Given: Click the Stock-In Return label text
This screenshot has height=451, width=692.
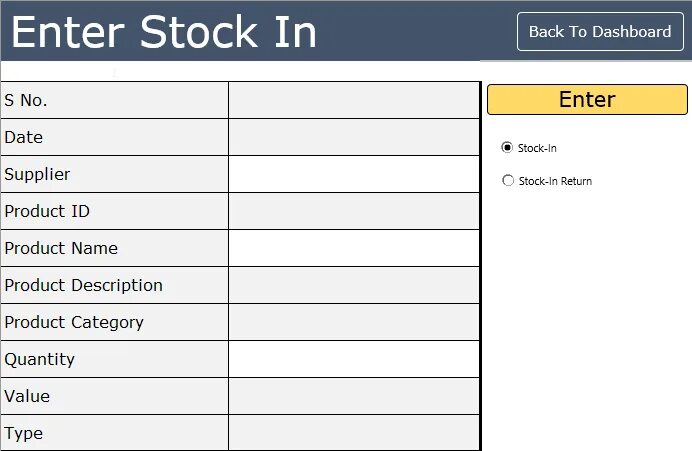Looking at the screenshot, I should tap(555, 181).
